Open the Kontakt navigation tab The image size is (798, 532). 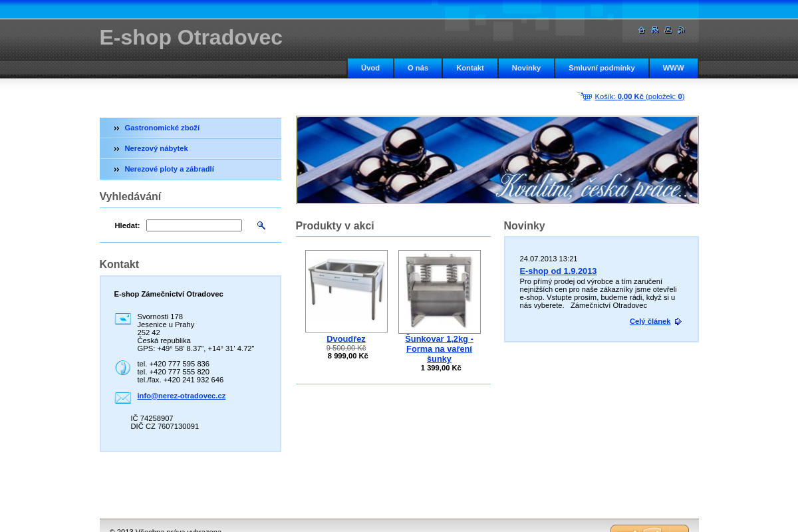469,68
